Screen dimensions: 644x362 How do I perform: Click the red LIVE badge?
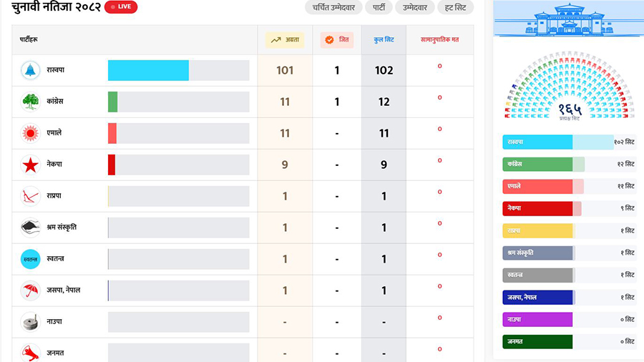coord(121,7)
